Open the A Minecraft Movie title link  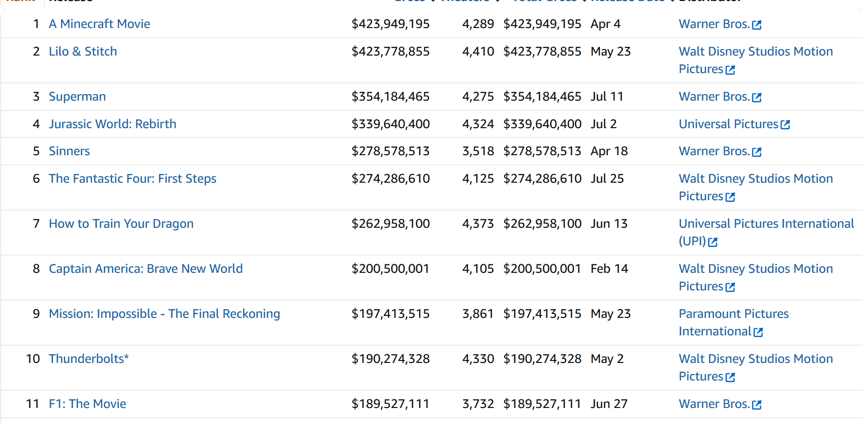(x=99, y=24)
